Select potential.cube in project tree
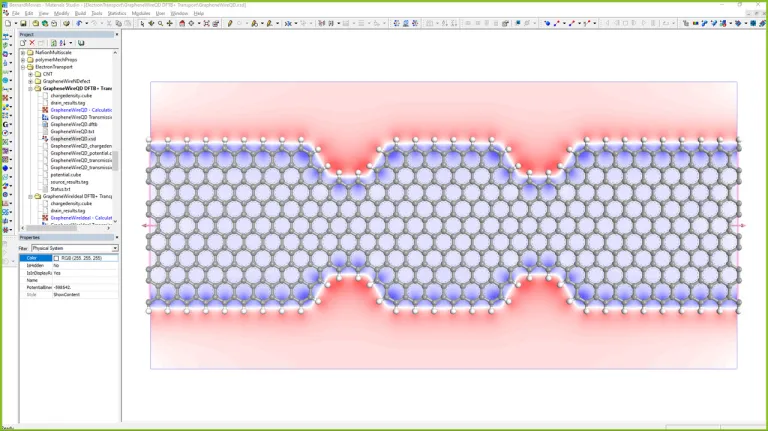Screen dimensions: 768x431 pyautogui.click(x=66, y=175)
